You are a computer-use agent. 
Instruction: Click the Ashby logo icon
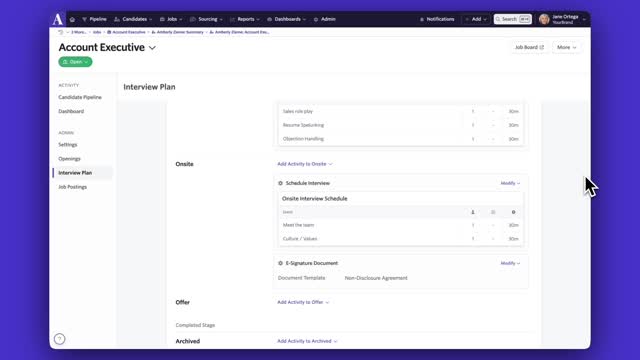pos(58,19)
